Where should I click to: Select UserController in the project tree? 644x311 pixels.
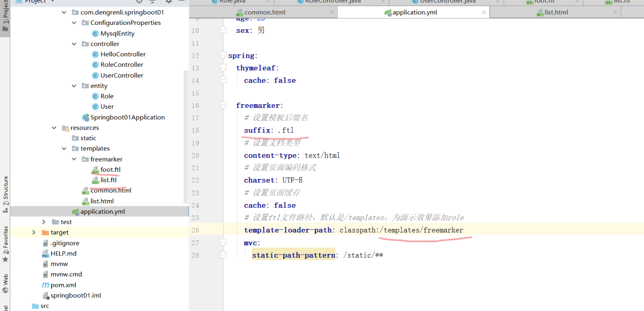(122, 75)
